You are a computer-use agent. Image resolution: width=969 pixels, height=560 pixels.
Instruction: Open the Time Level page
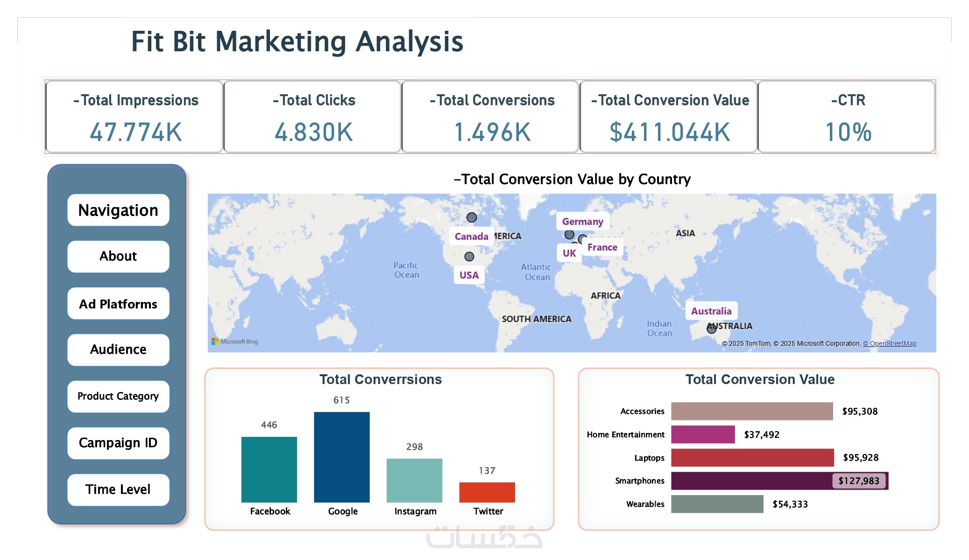118,490
